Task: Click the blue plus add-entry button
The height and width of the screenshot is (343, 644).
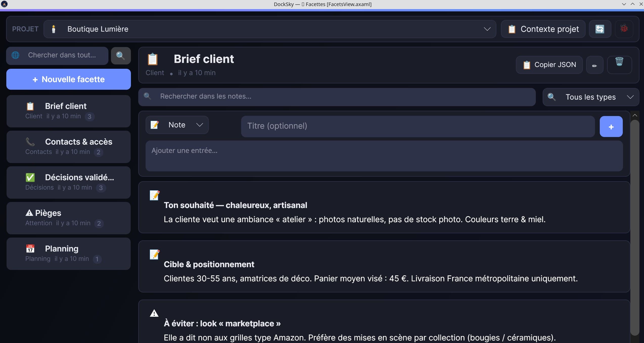Action: [611, 127]
